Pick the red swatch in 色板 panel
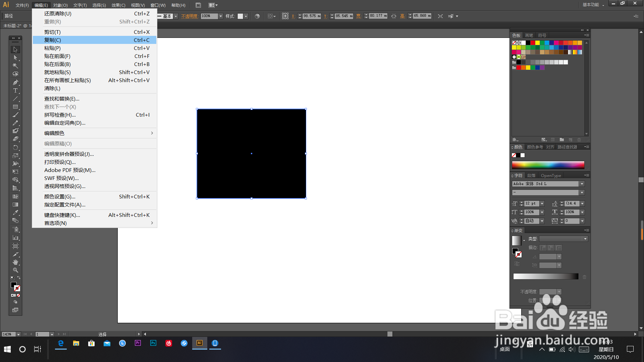The image size is (644, 362). (x=533, y=43)
